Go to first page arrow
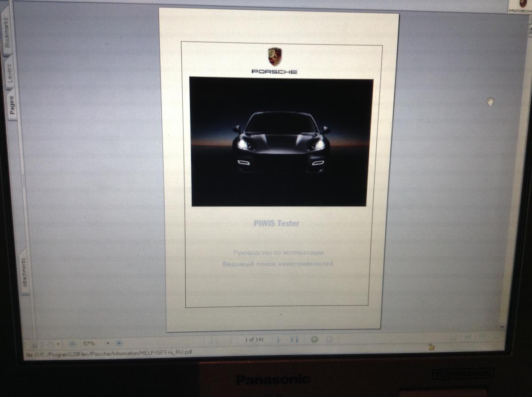The image size is (532, 397). 214,340
